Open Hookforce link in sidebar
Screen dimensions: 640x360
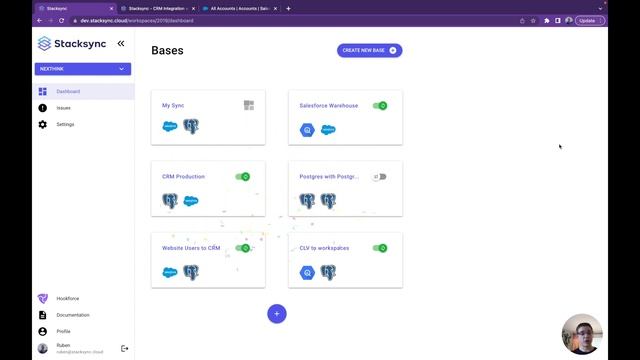67,298
